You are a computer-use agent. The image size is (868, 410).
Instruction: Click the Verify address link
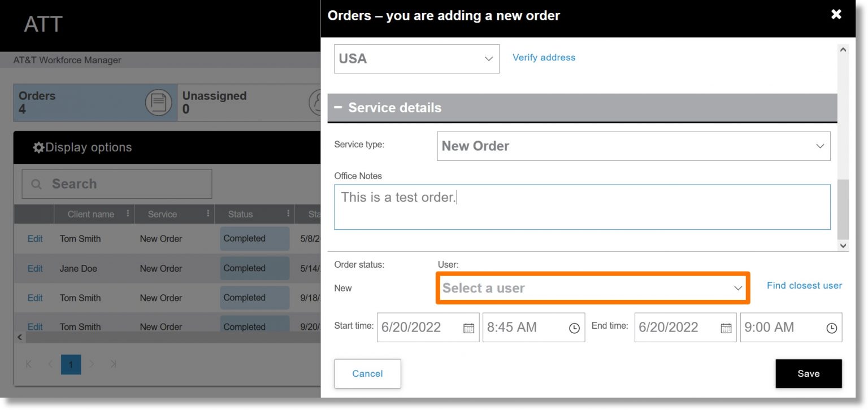tap(543, 57)
